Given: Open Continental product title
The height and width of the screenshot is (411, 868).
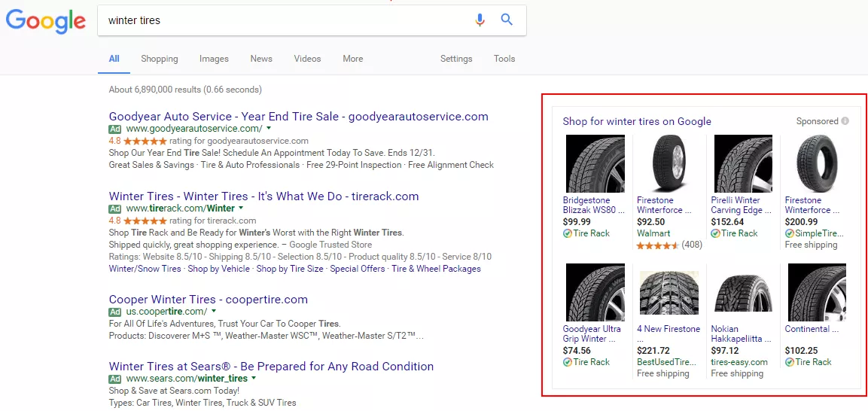Looking at the screenshot, I should tap(812, 329).
